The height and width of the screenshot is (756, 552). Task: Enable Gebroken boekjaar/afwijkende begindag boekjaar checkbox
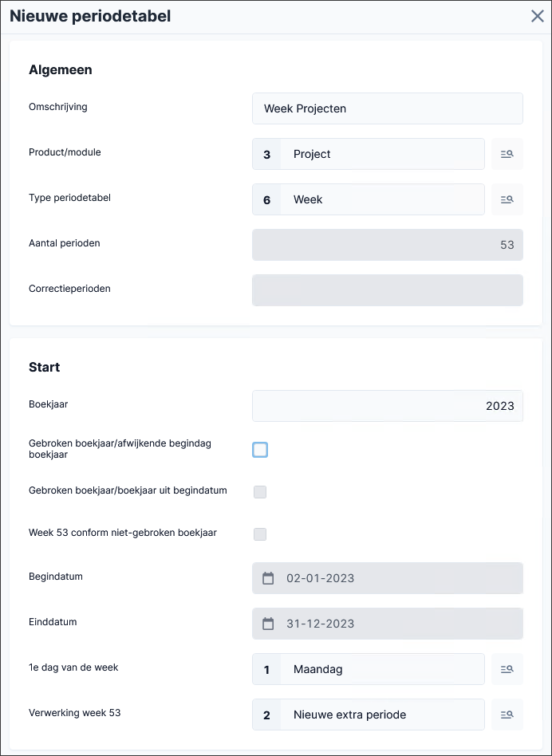pos(260,450)
